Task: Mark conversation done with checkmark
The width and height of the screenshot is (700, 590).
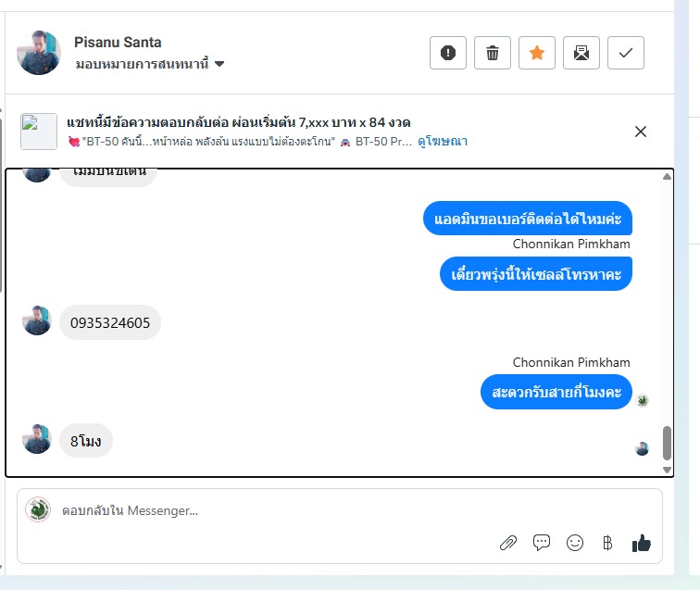Action: (625, 53)
